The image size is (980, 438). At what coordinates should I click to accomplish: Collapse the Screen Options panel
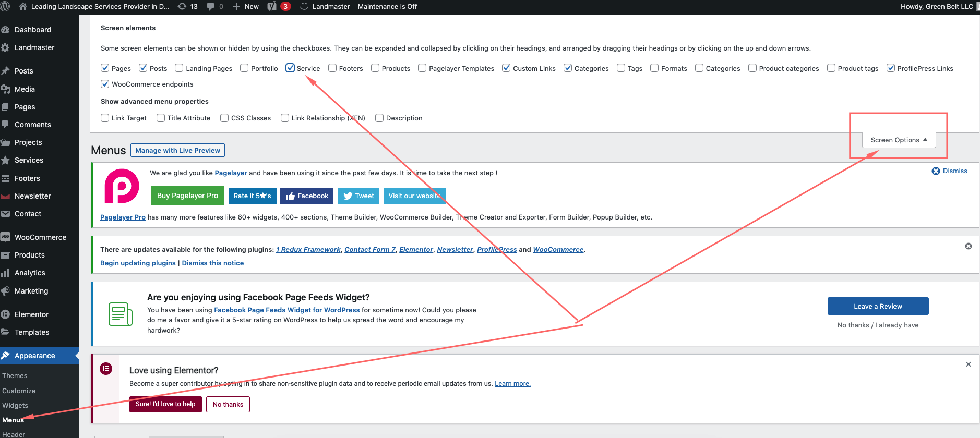click(x=899, y=140)
